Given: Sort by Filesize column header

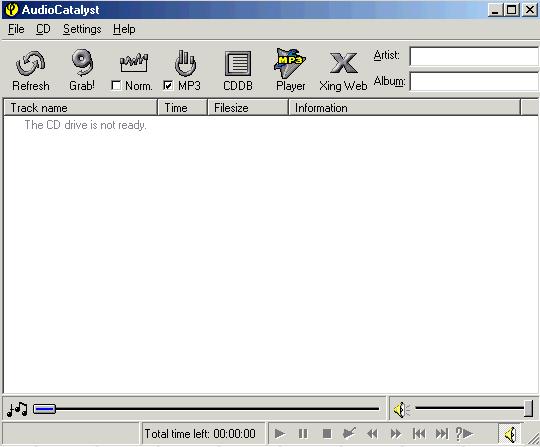Looking at the screenshot, I should click(x=248, y=108).
